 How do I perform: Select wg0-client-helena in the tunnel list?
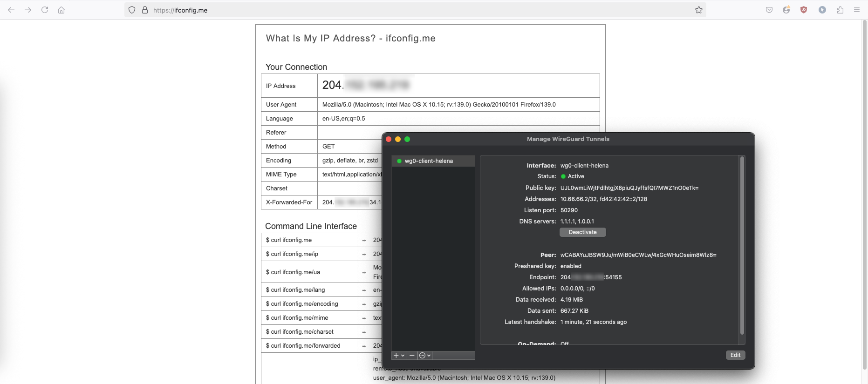pos(429,161)
